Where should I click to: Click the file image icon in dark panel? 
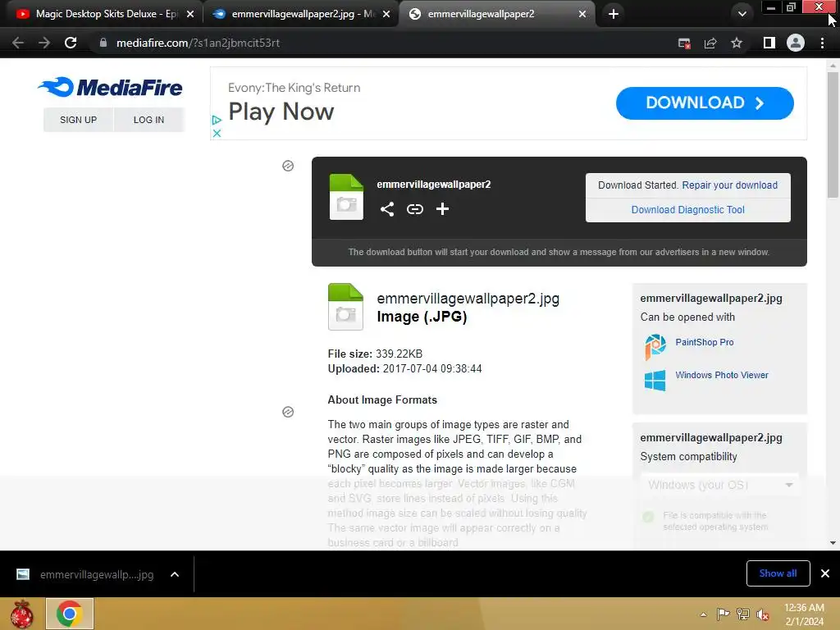tap(346, 197)
